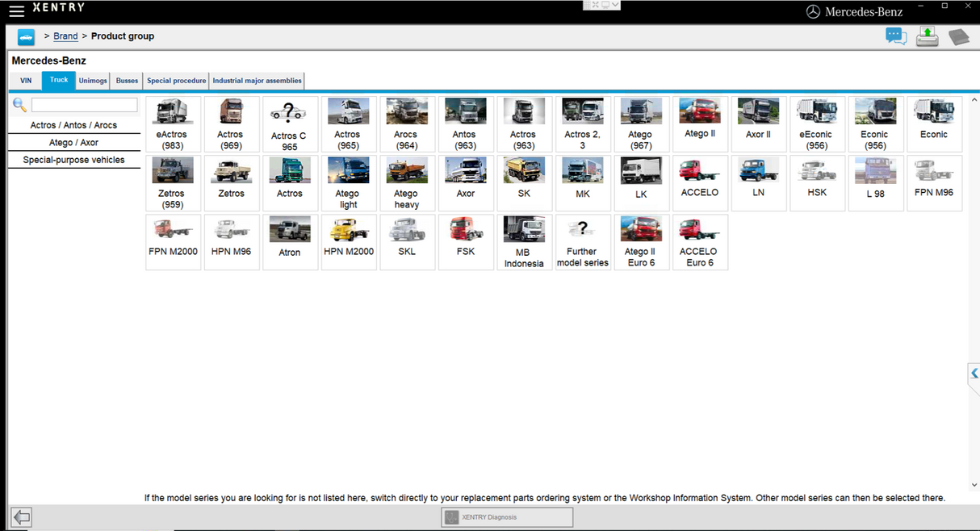980x531 pixels.
Task: Filter by Atego / Axor category
Action: 73,143
